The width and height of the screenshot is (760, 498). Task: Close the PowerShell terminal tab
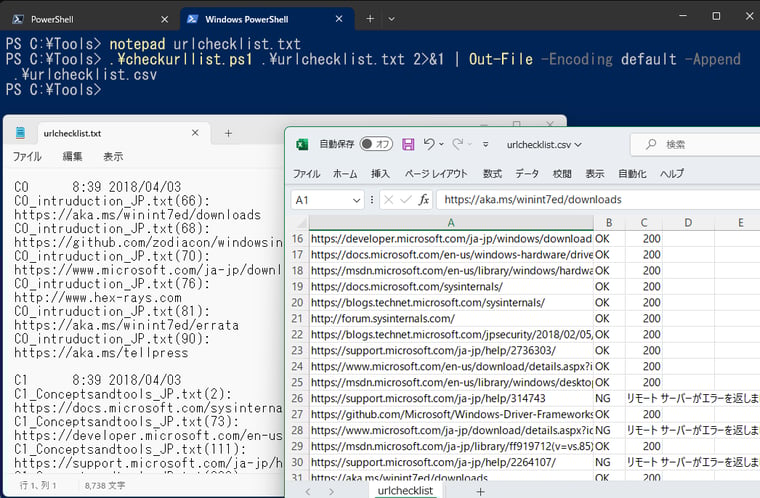coord(164,19)
